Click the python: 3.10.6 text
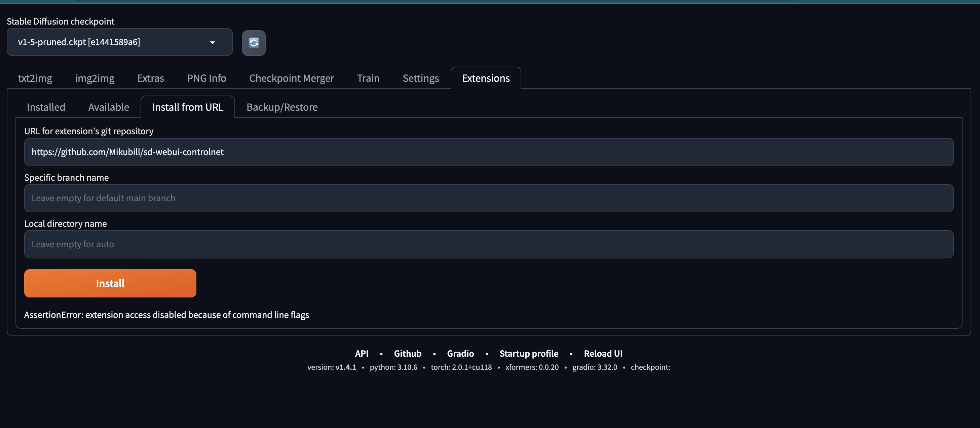The height and width of the screenshot is (428, 980). [x=393, y=367]
